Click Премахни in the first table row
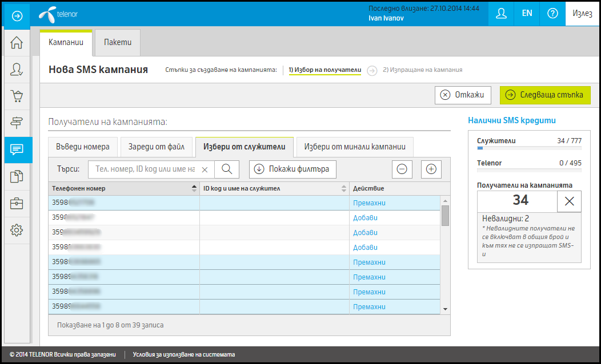 369,203
